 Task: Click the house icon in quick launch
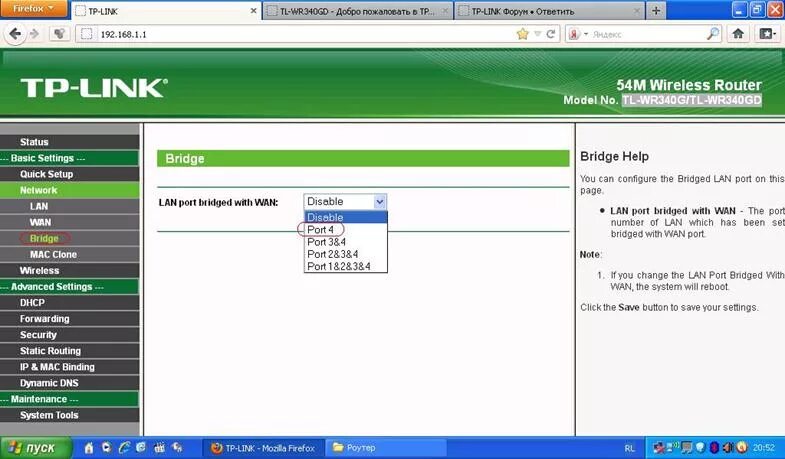89,447
